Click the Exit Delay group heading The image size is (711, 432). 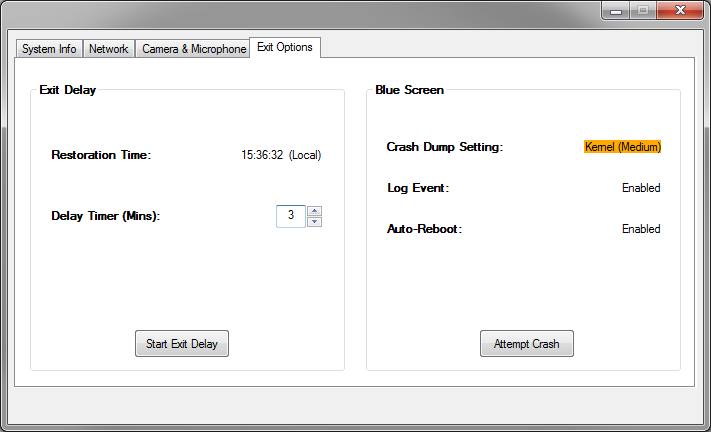[68, 90]
